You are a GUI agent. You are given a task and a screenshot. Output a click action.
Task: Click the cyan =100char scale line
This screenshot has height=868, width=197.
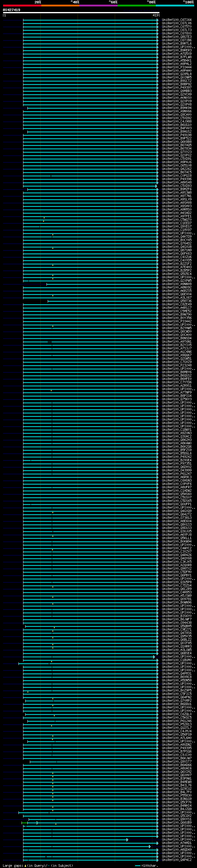pos(138,866)
